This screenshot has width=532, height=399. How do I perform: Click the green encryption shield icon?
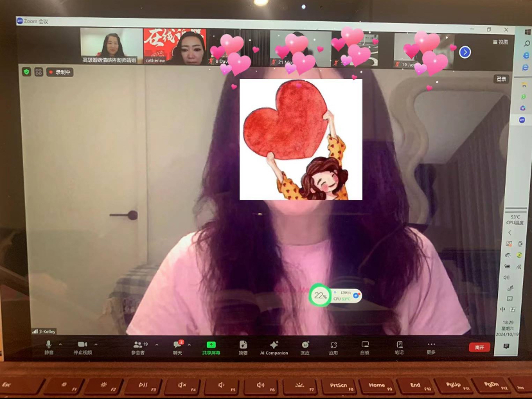pyautogui.click(x=26, y=71)
